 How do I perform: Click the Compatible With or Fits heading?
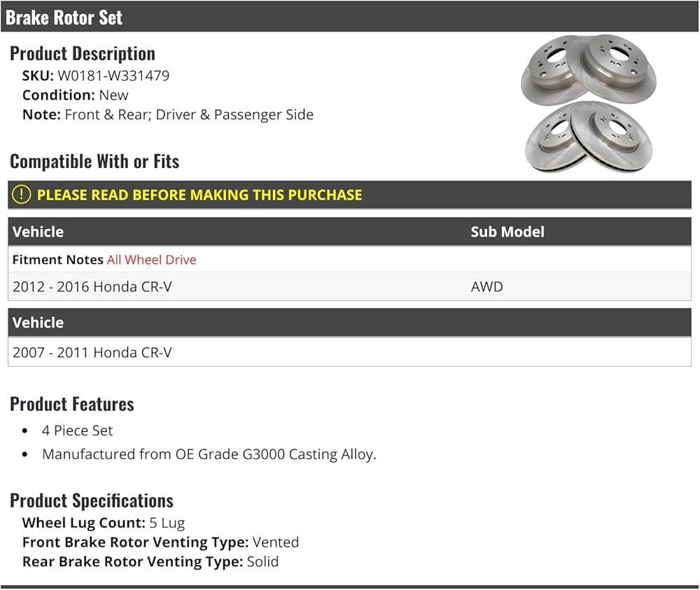[94, 162]
